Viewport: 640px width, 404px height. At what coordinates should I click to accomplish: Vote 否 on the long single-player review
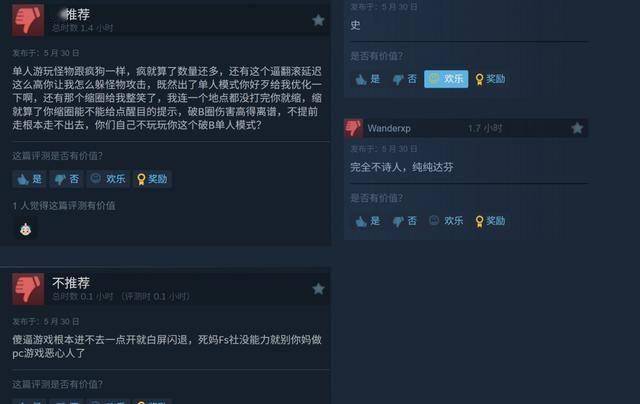pos(67,179)
